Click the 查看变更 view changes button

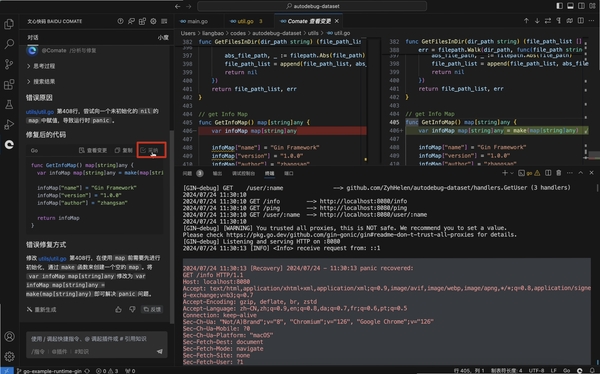(x=93, y=150)
